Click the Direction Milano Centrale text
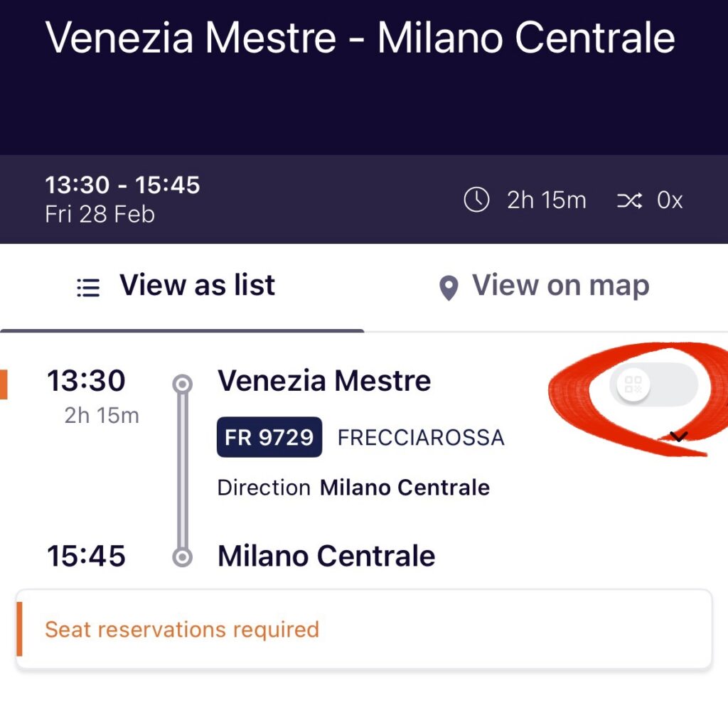Viewport: 728px width, 705px height. (353, 488)
